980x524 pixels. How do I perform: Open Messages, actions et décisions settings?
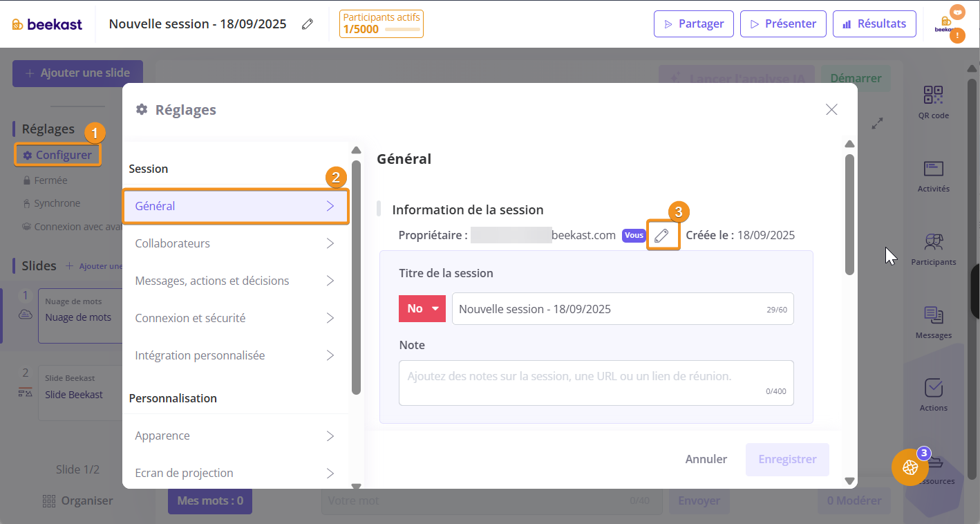235,281
